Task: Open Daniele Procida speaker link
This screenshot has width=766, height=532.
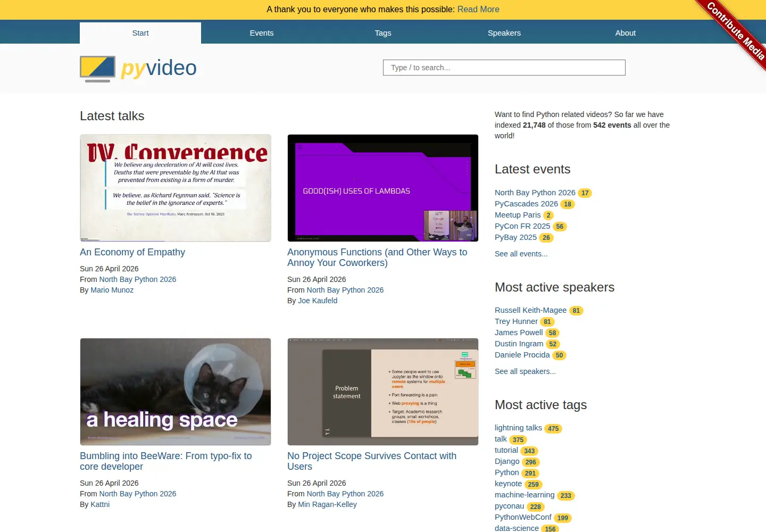Action: tap(522, 355)
